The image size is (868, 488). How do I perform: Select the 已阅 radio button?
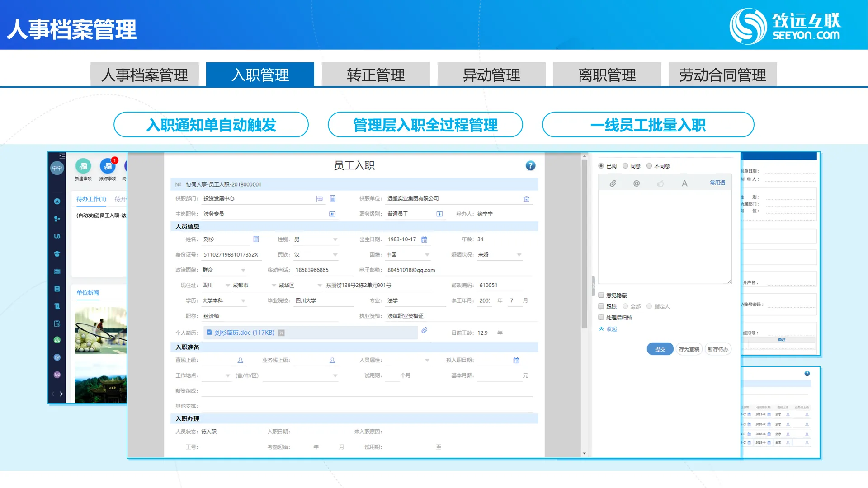click(x=601, y=166)
